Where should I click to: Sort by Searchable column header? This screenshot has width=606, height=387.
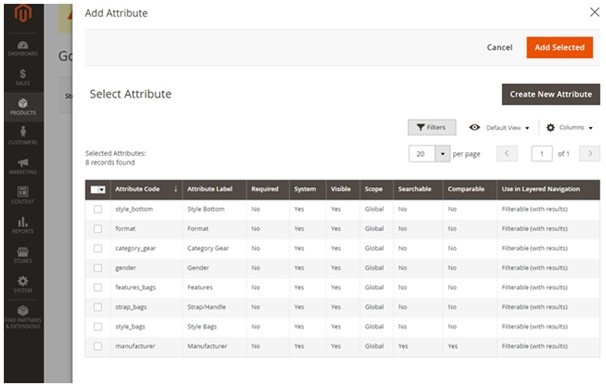click(x=418, y=189)
